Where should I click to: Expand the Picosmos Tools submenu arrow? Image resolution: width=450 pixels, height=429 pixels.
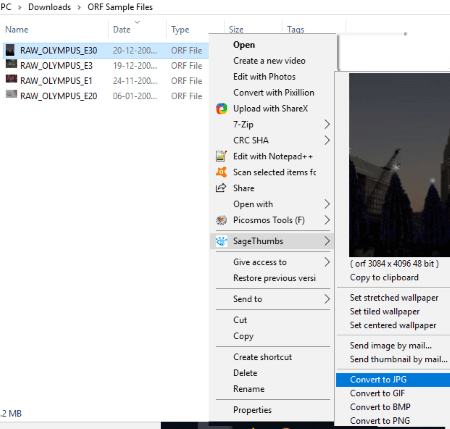[x=327, y=220]
